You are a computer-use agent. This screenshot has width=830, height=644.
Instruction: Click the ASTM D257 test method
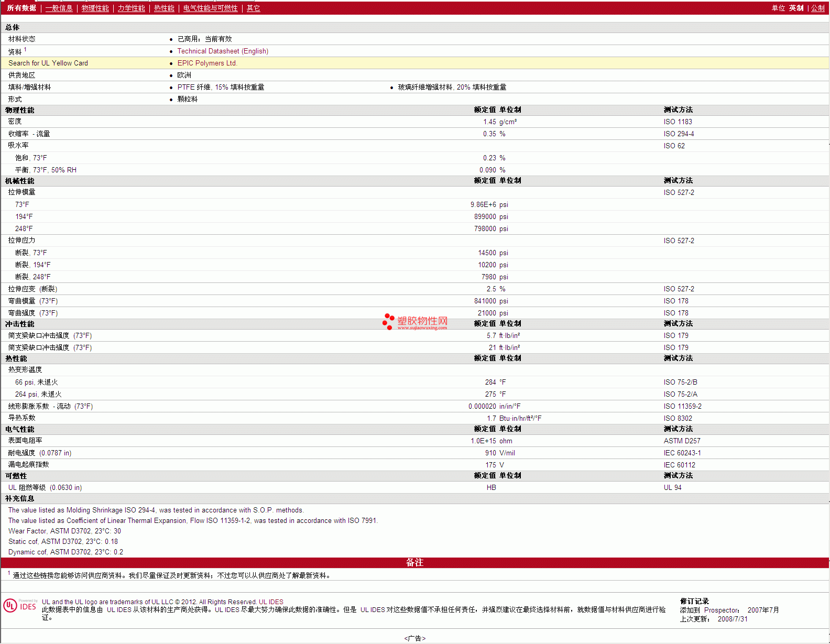click(682, 441)
